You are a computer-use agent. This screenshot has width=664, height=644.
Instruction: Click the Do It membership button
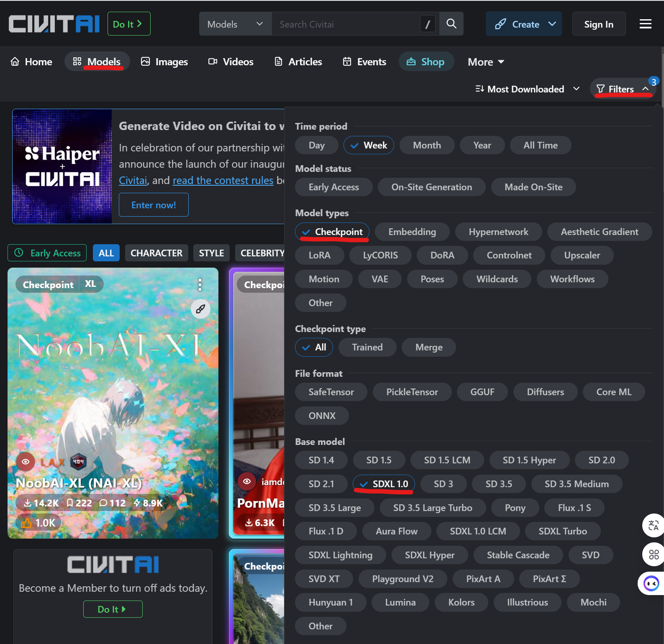113,609
